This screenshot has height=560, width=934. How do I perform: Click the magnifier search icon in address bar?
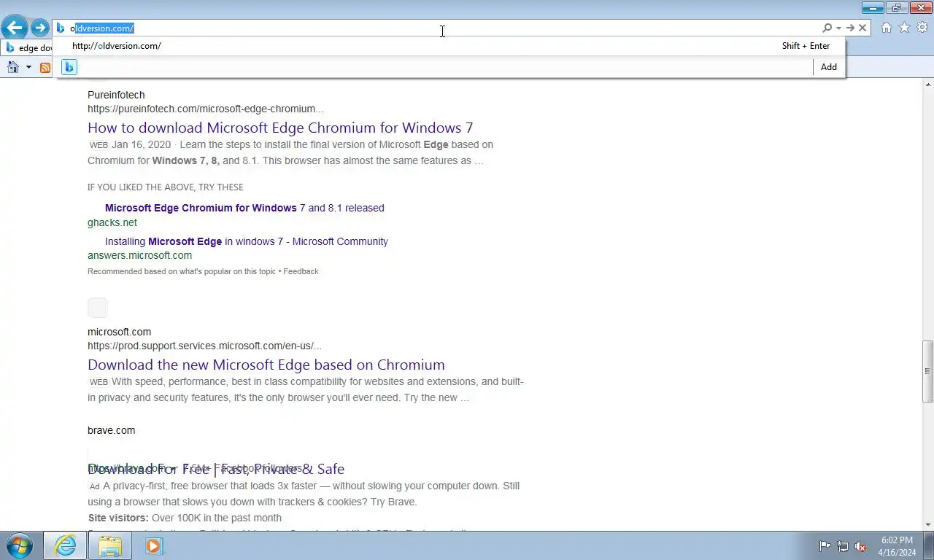click(x=827, y=28)
